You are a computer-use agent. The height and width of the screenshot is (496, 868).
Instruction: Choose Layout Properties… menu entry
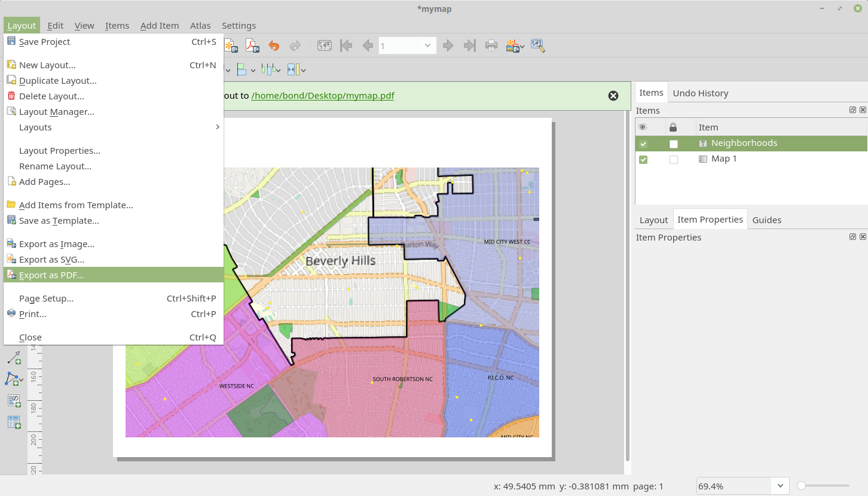(x=114, y=151)
